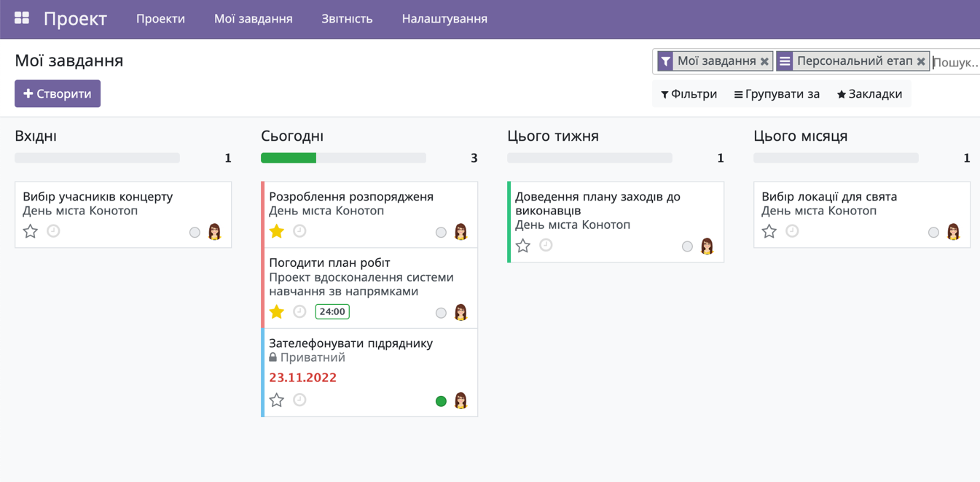Click the Сьогодні column progress bar

(342, 158)
